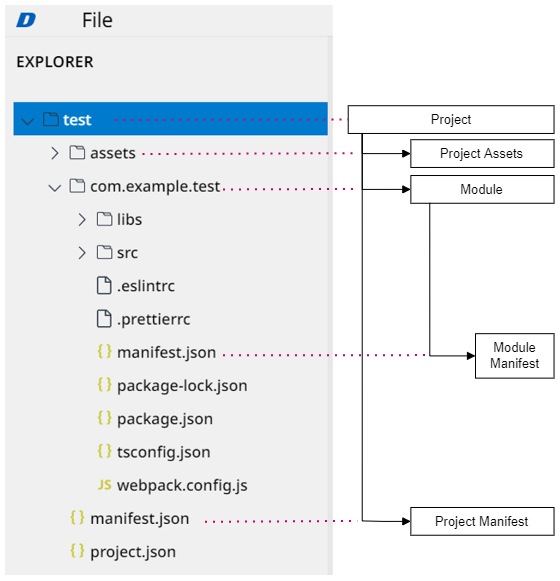Click the Project Assets diagram box
The width and height of the screenshot is (560, 581).
pyautogui.click(x=482, y=153)
